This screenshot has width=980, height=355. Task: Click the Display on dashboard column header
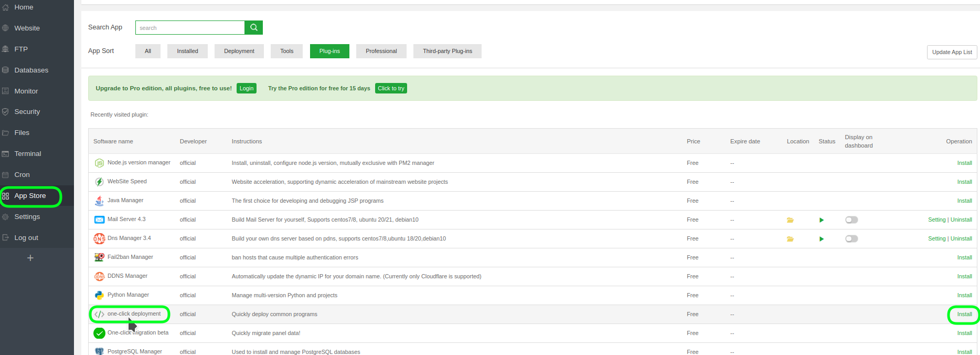pyautogui.click(x=859, y=141)
